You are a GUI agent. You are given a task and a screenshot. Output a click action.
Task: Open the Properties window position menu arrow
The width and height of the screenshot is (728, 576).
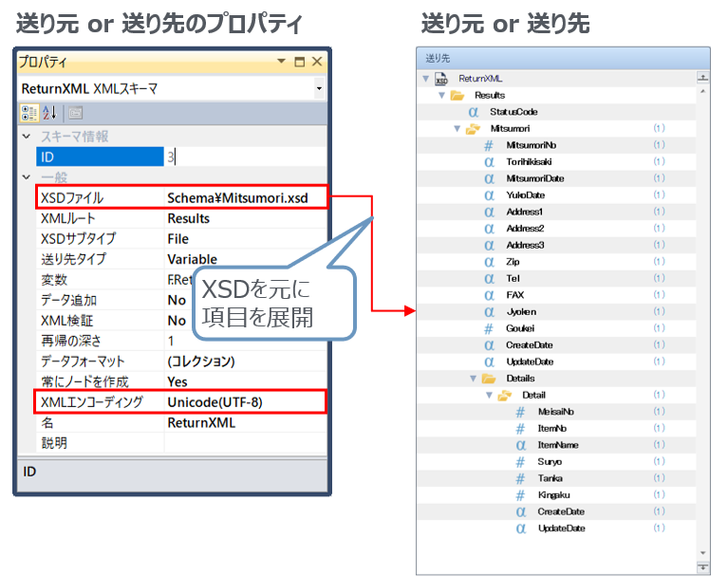pyautogui.click(x=281, y=62)
